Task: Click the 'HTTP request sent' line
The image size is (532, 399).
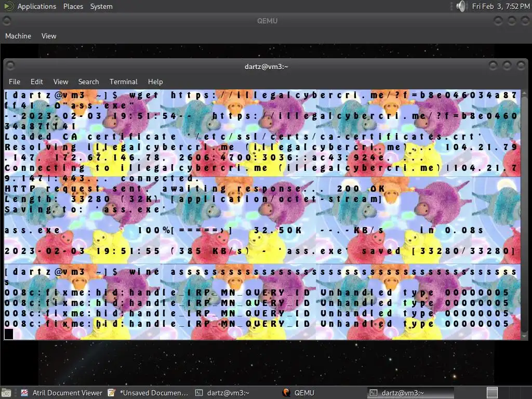Action: (x=195, y=189)
